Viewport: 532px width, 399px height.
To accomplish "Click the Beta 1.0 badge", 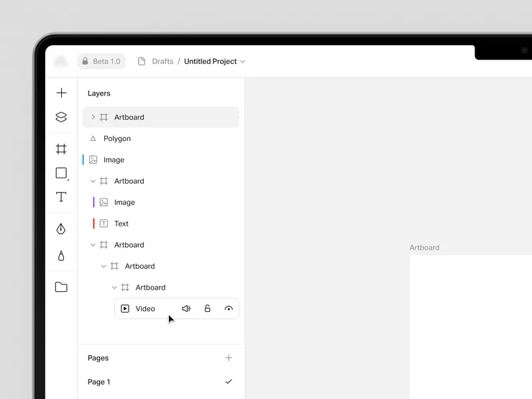I will point(101,61).
